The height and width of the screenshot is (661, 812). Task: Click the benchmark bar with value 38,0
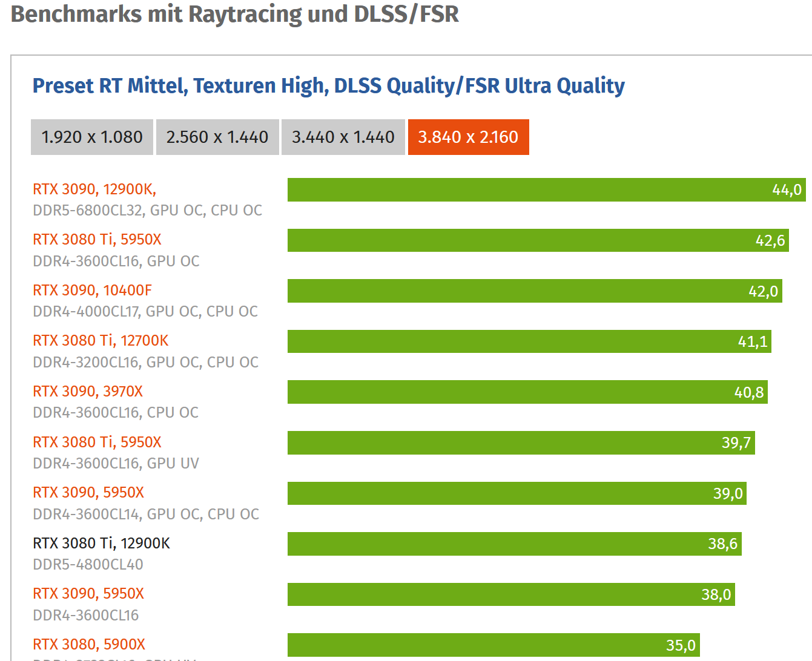tap(511, 594)
